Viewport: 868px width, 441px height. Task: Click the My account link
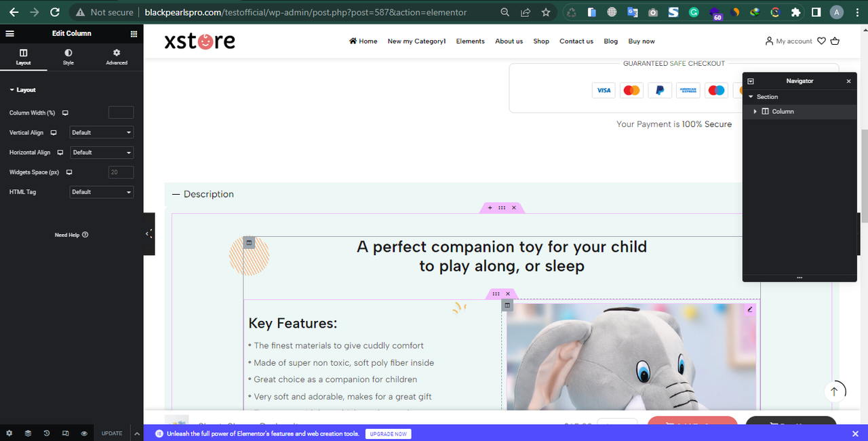pos(789,41)
